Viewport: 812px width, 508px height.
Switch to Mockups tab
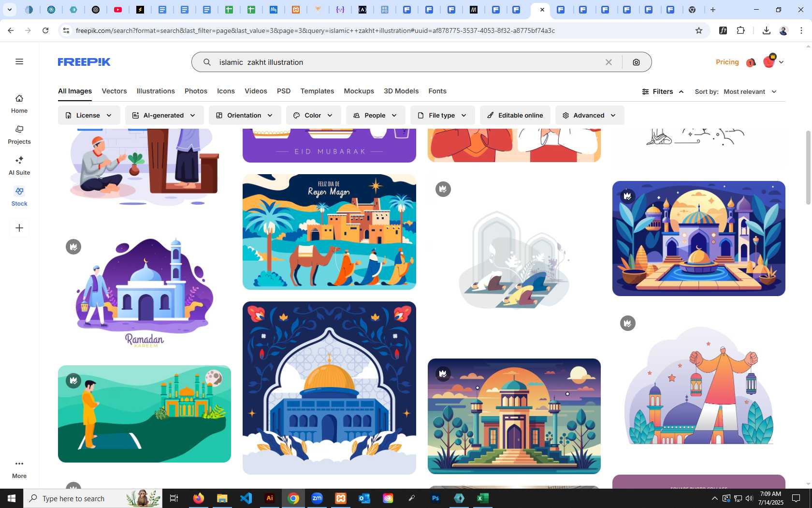tap(359, 91)
